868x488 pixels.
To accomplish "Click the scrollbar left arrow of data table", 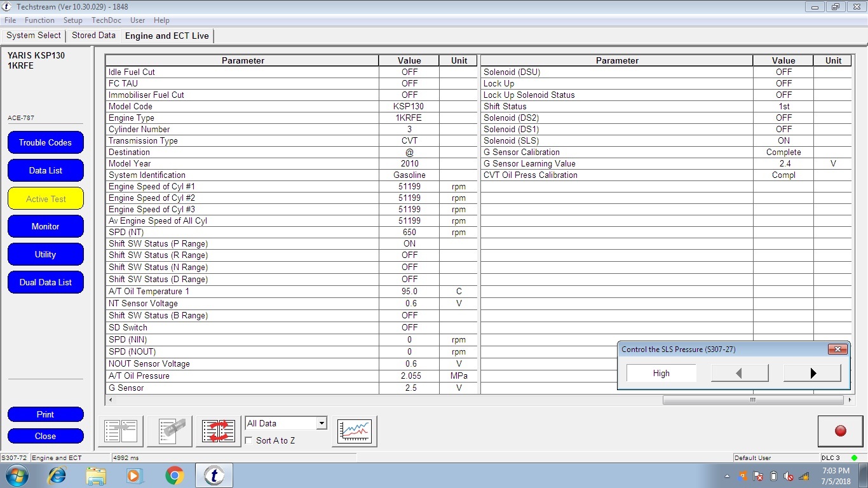I will 111,400.
